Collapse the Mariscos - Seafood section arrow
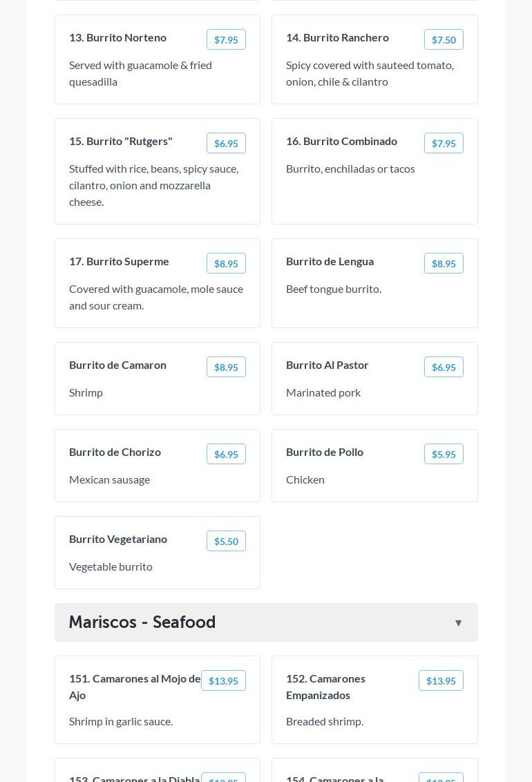The image size is (532, 782). (458, 623)
